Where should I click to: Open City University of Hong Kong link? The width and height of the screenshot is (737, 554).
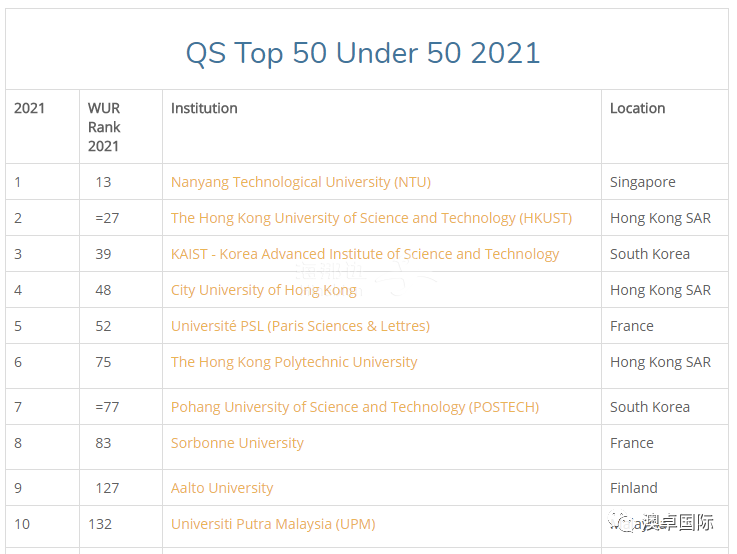click(x=264, y=290)
